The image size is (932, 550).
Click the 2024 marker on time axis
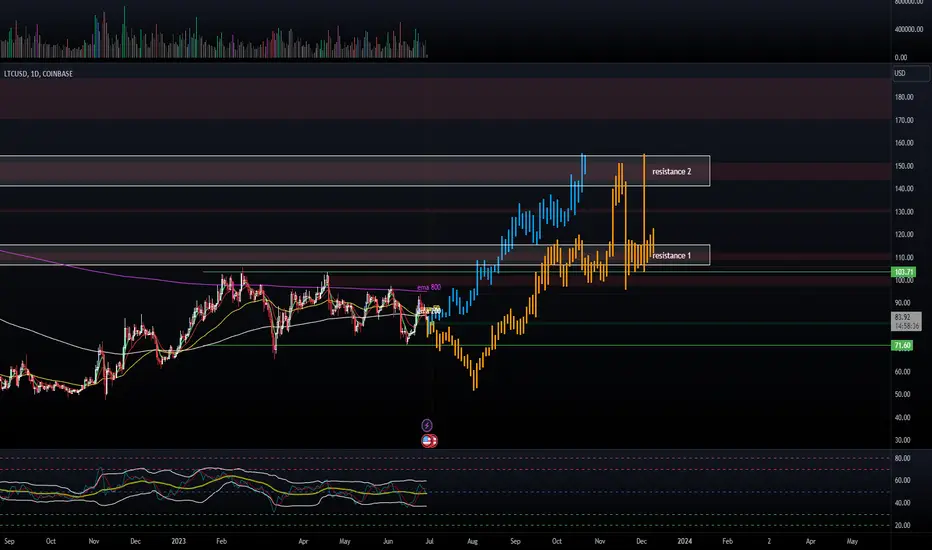684,541
